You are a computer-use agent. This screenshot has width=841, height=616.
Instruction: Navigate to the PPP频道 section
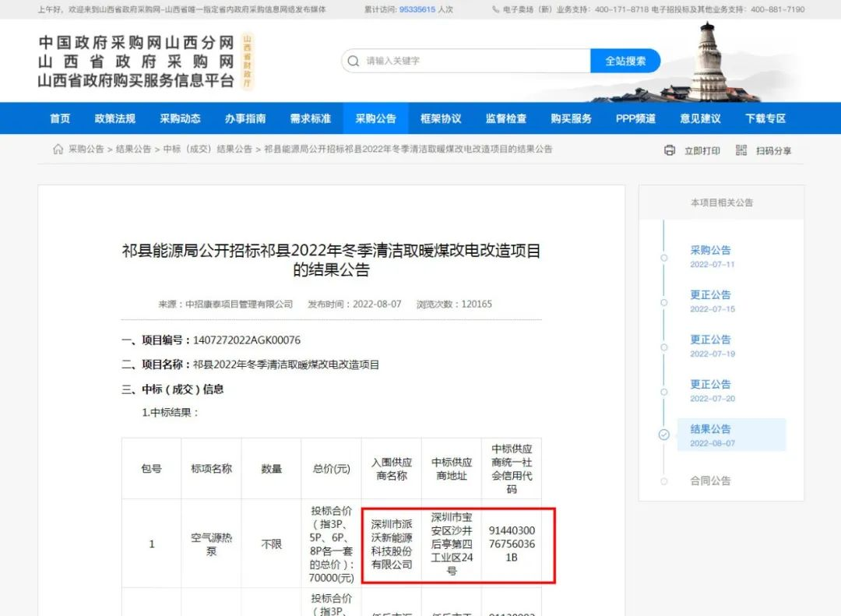pos(635,118)
